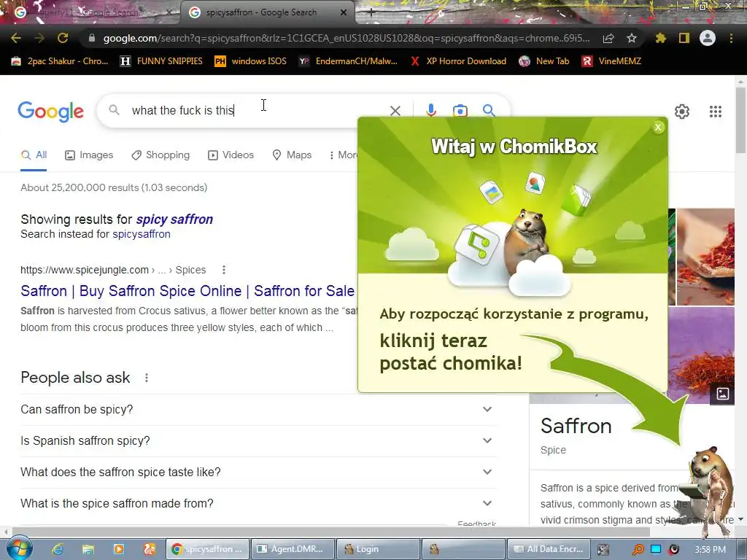
Task: Open UC Browser taskbar icon
Action: tap(149, 549)
